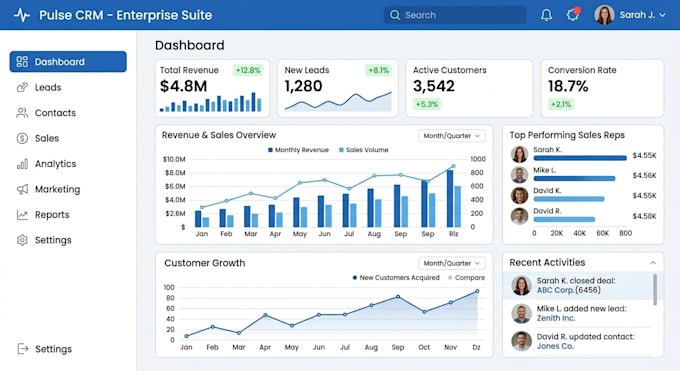
Task: Click the Marketing megaphone icon
Action: [x=22, y=189]
